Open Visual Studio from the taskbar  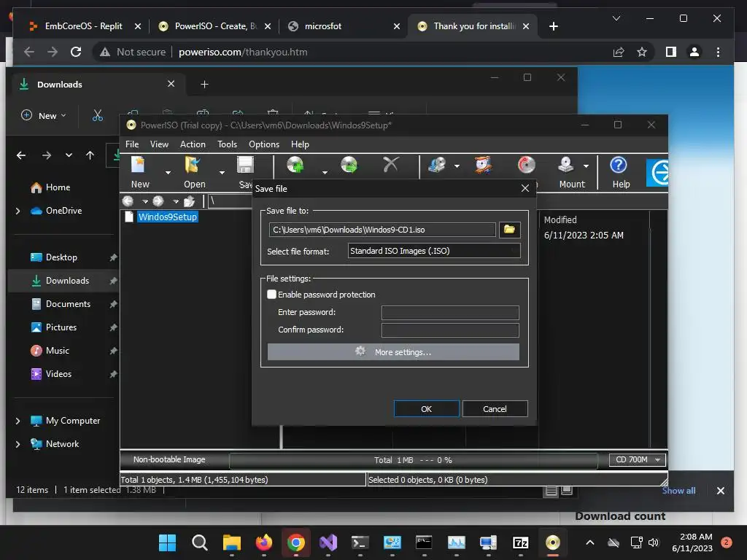(x=328, y=542)
